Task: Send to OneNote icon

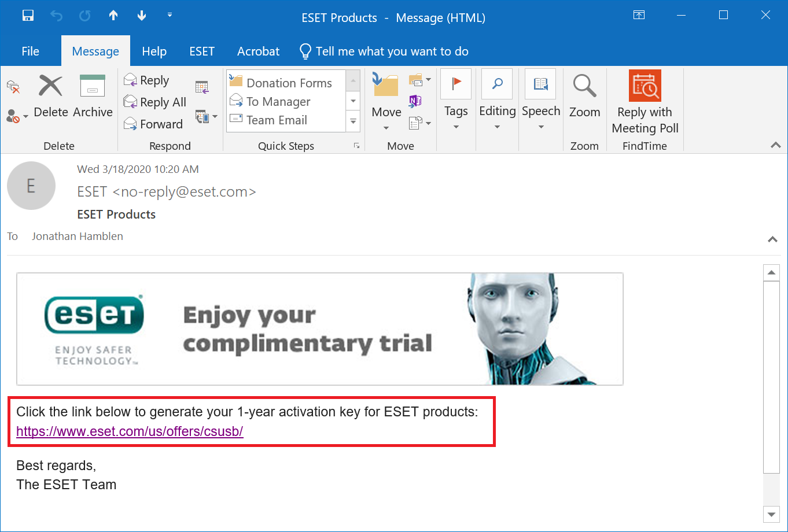Action: [415, 101]
